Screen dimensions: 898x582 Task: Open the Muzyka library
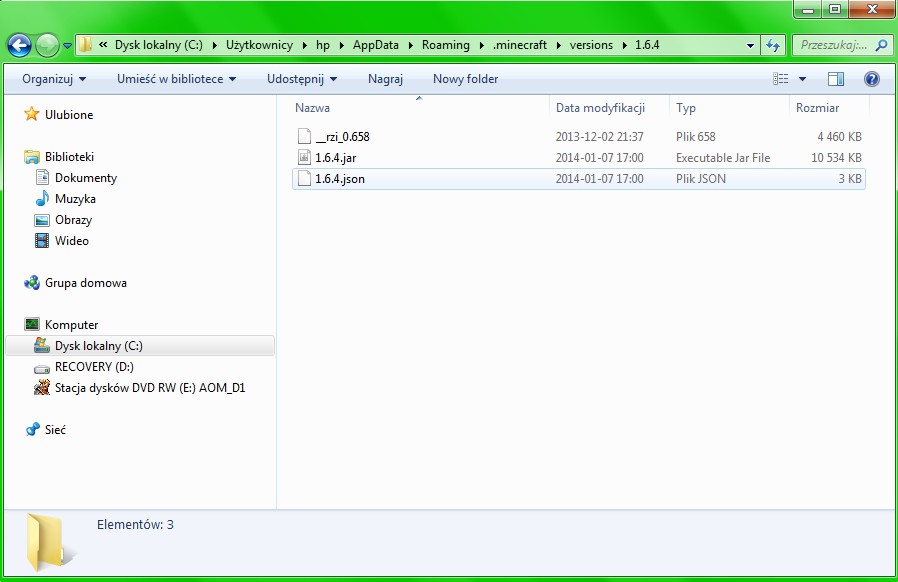coord(75,199)
